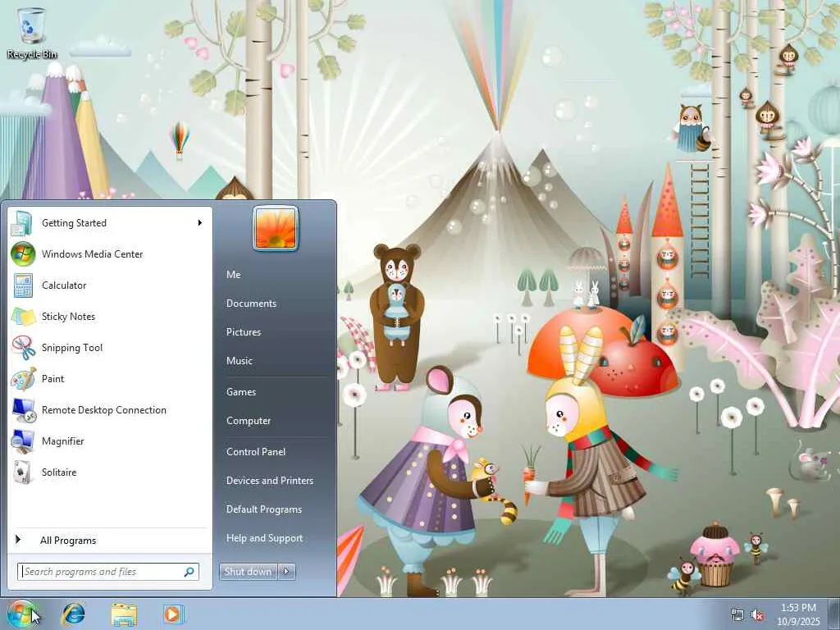This screenshot has width=840, height=630.
Task: Click the Show desktop strip after the clock
Action: [834, 614]
